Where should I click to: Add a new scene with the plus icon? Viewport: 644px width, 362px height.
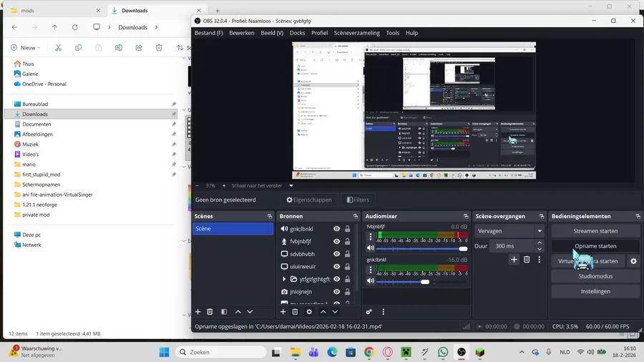[198, 312]
